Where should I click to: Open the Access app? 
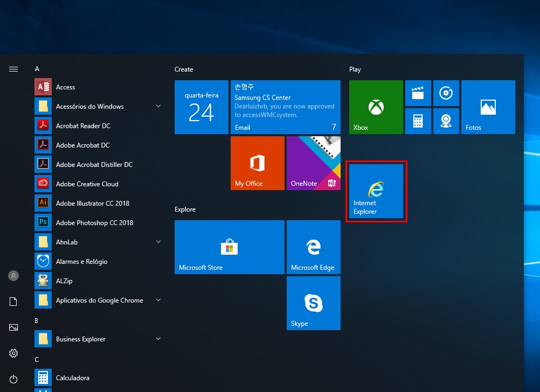pos(98,87)
